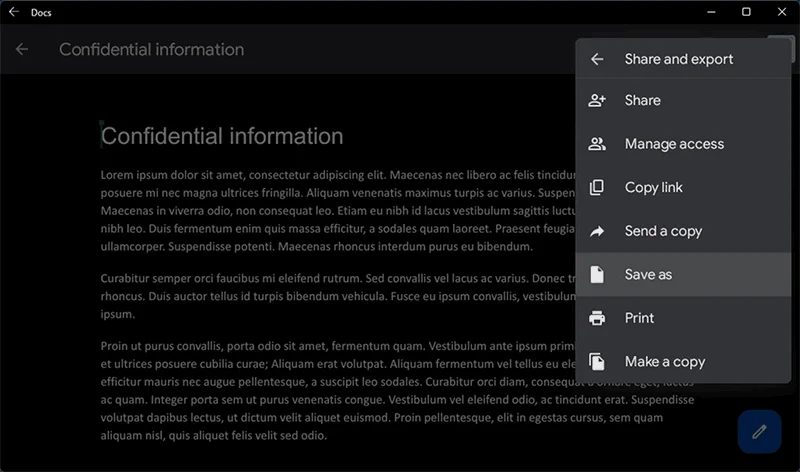Select Copy link menu entry

[683, 187]
